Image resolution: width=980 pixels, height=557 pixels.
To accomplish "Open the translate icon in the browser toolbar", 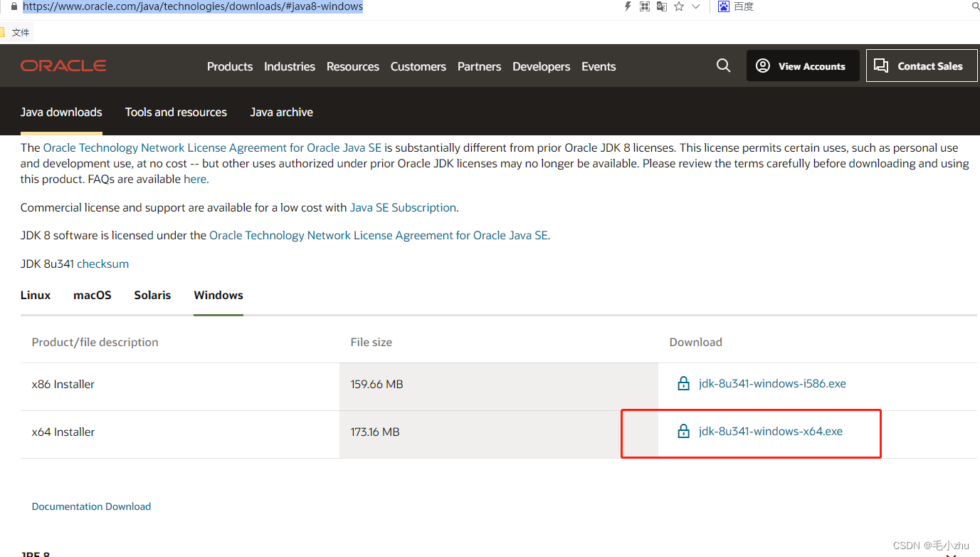I will [x=661, y=6].
